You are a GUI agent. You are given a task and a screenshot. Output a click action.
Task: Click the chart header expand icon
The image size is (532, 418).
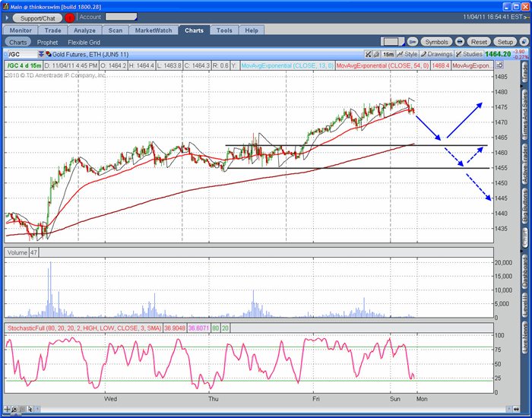coord(499,65)
